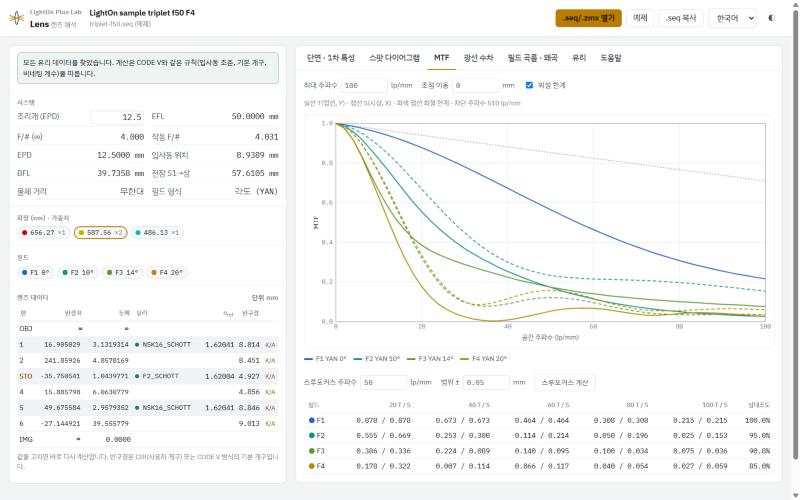Click STO radius value -35.758541

(60, 376)
